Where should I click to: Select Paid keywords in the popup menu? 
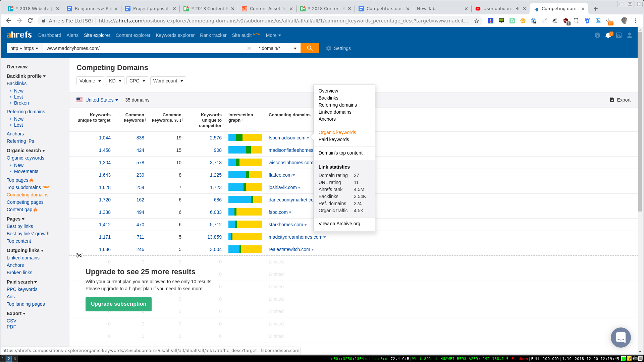[333, 139]
